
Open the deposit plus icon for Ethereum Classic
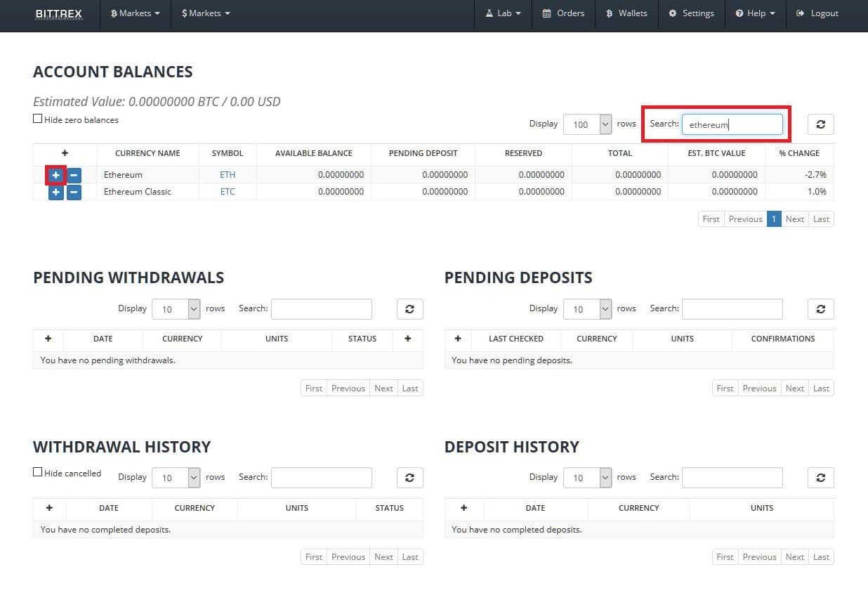point(55,192)
